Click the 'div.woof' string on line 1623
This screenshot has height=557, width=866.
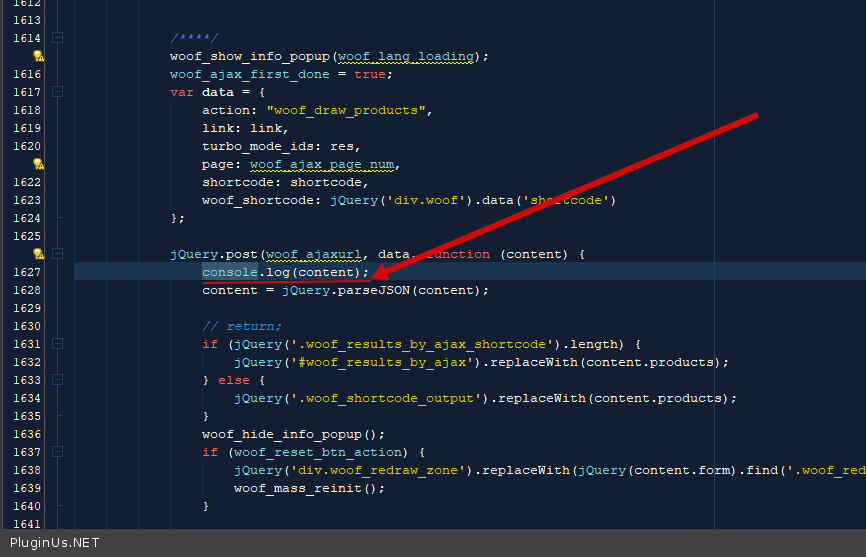[426, 200]
